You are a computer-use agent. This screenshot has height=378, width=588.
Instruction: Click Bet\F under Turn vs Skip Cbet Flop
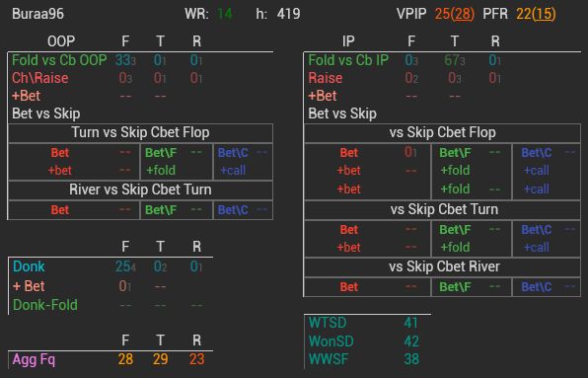coord(161,153)
